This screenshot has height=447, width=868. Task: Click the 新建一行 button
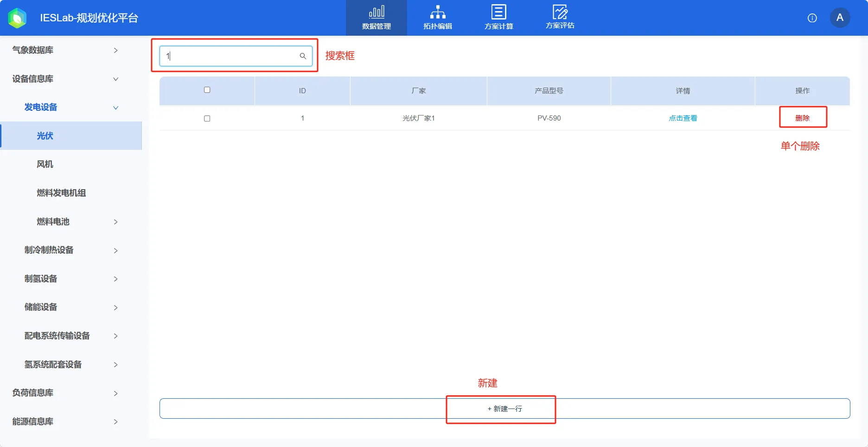pos(504,409)
